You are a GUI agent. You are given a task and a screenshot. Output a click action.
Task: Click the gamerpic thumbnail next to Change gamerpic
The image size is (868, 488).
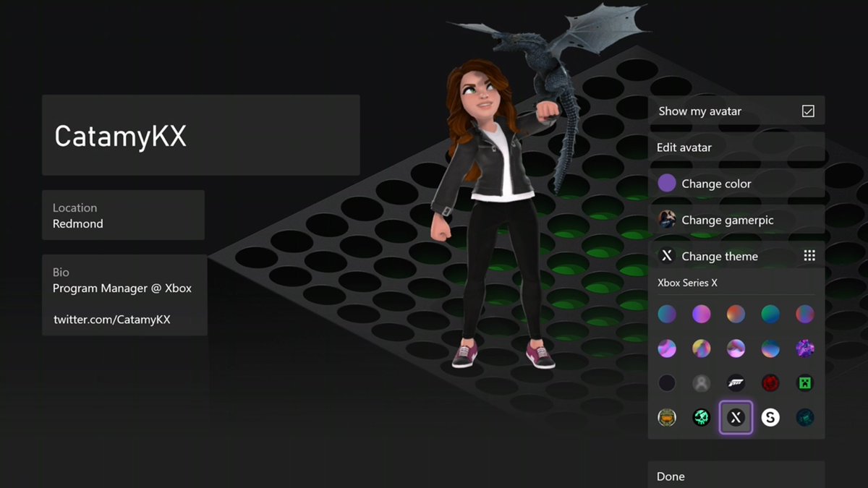[667, 220]
